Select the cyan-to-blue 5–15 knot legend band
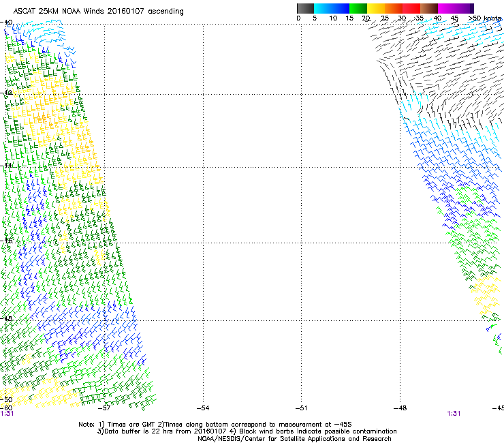 332,8
